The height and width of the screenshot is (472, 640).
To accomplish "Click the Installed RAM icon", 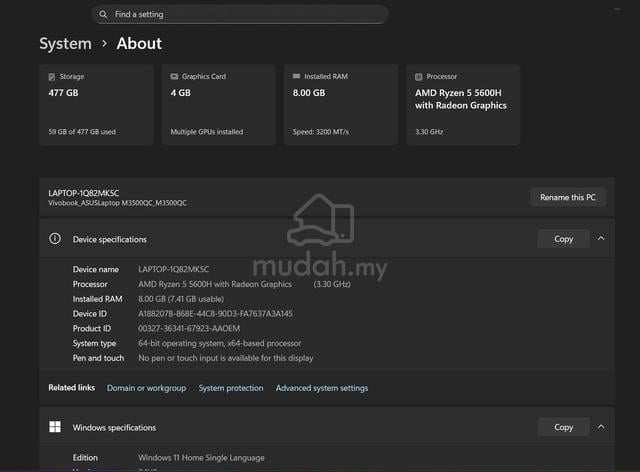I will [x=296, y=76].
